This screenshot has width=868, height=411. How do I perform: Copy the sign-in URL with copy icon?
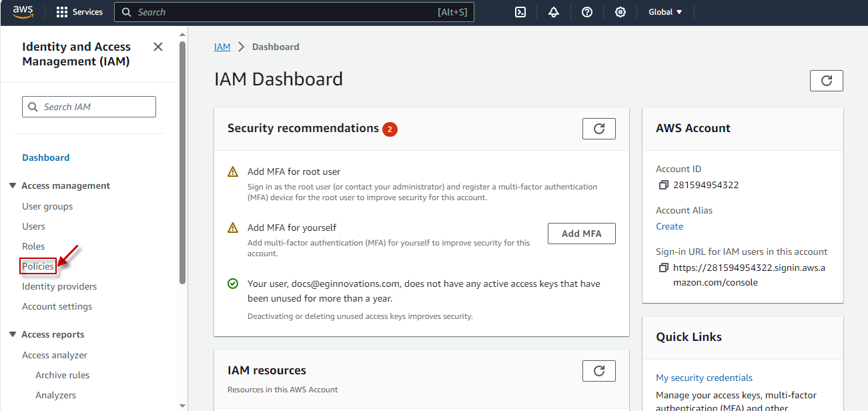663,268
